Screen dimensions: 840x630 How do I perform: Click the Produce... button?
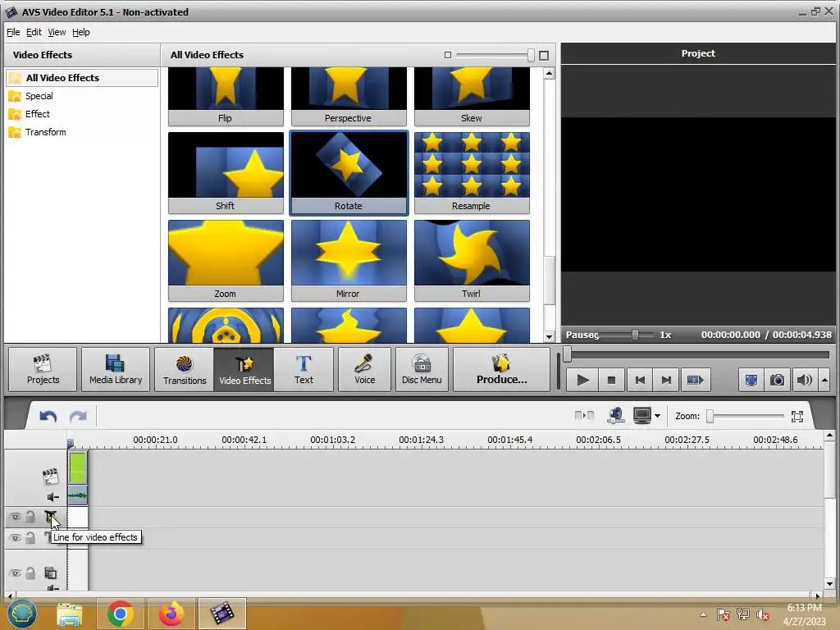coord(501,370)
